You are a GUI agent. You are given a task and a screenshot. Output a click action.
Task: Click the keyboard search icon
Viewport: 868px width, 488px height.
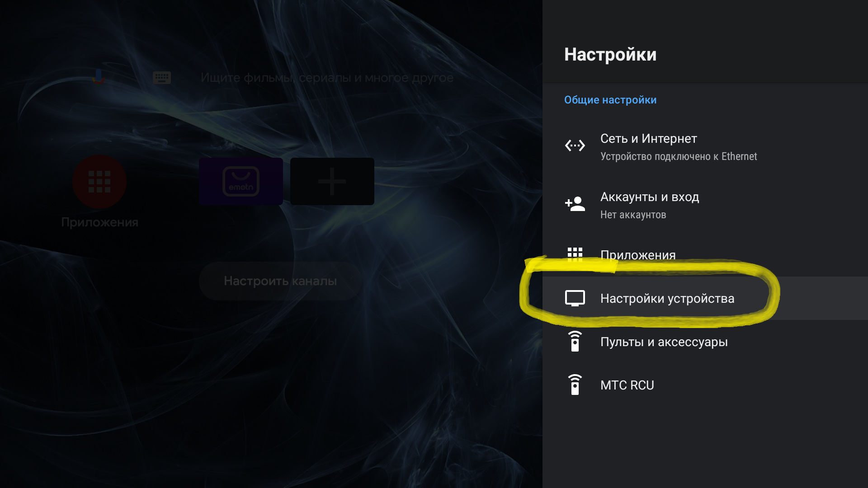click(x=161, y=78)
